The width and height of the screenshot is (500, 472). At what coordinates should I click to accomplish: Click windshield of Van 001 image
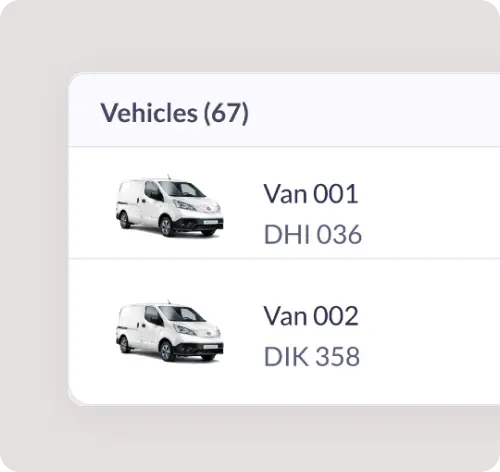pos(182,189)
